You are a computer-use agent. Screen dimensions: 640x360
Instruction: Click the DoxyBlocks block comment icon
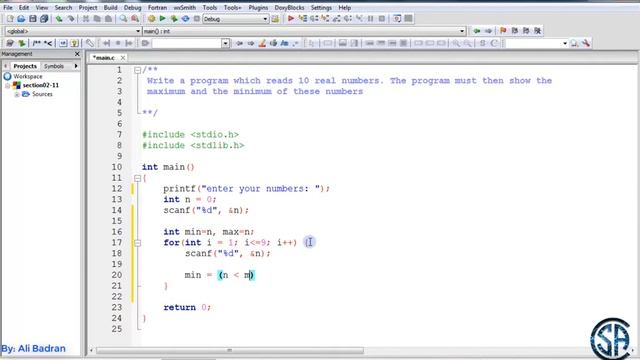[x=36, y=43]
